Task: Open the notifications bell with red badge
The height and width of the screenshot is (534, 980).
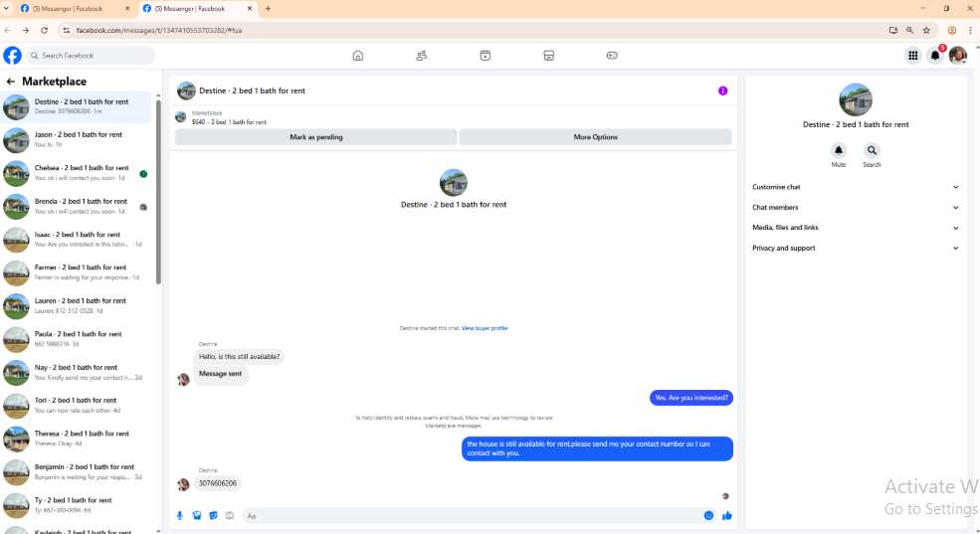Action: 935,56
